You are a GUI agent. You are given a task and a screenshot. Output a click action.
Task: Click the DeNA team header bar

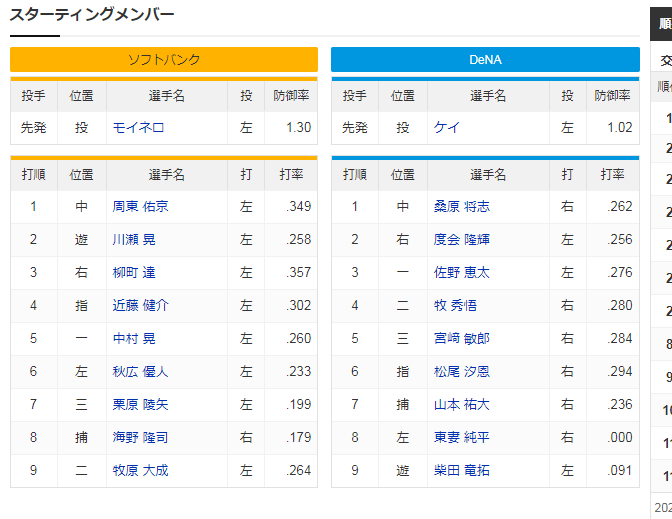pyautogui.click(x=485, y=60)
